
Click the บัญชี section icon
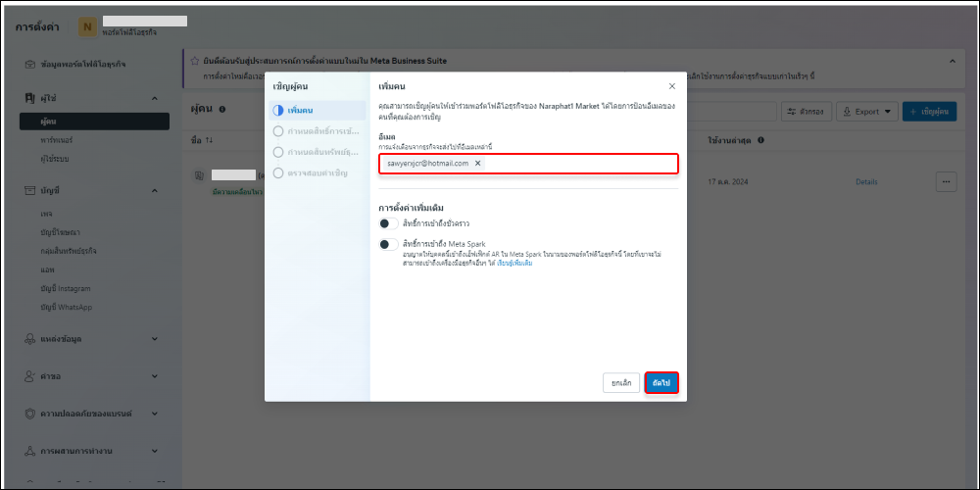tap(29, 190)
